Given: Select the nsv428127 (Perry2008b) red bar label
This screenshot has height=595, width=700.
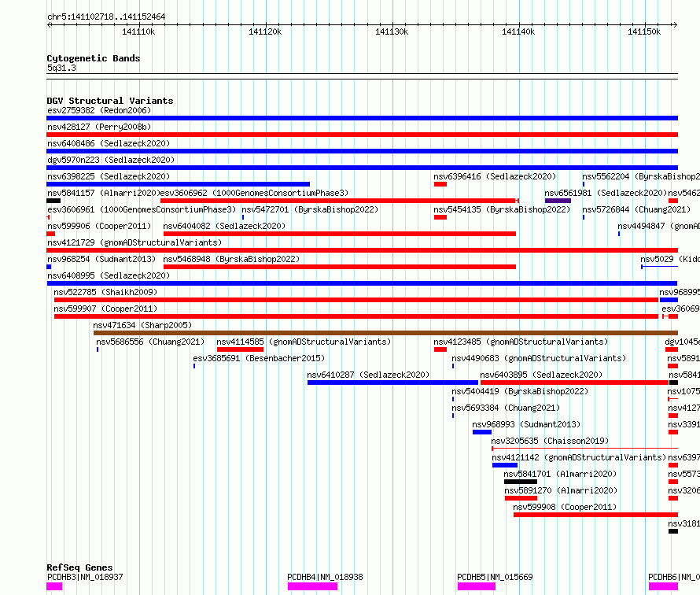Looking at the screenshot, I should 99,127.
